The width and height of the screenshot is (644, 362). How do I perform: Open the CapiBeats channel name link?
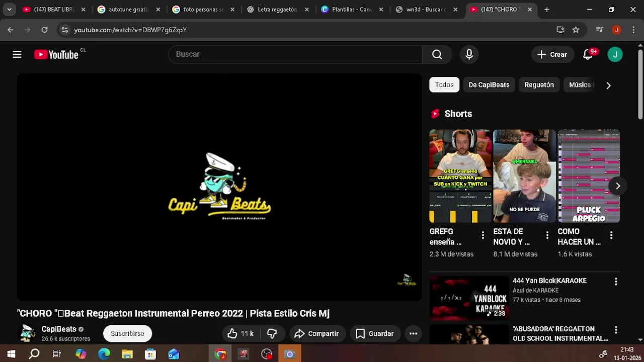click(x=59, y=329)
